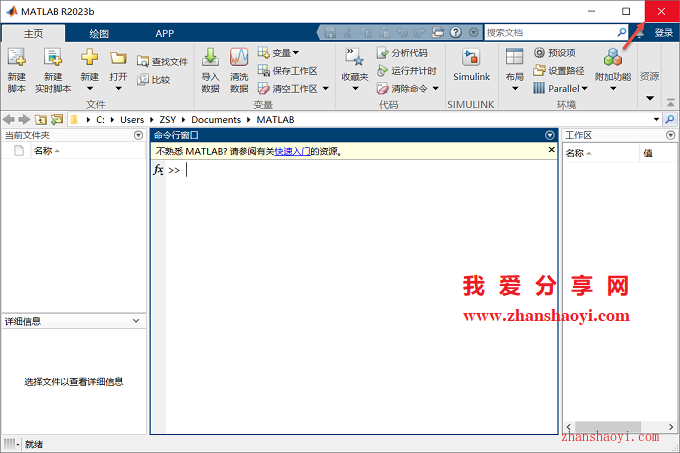Click 分析代码 (Analyze Code)
Screen dimensions: 680x453
(x=402, y=53)
